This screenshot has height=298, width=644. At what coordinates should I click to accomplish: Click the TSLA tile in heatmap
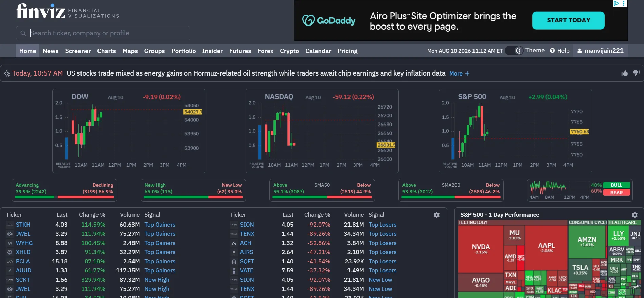point(580,270)
